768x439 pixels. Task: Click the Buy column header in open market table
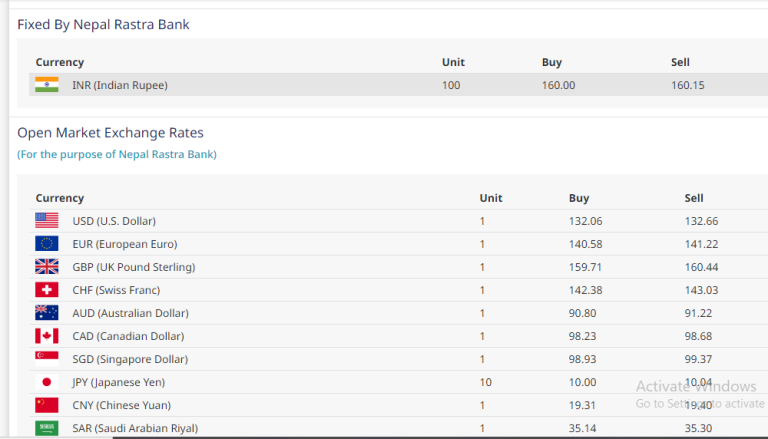[579, 198]
